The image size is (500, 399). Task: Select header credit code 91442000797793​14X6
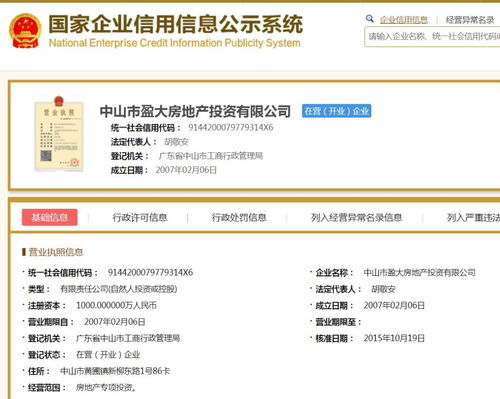(x=231, y=127)
